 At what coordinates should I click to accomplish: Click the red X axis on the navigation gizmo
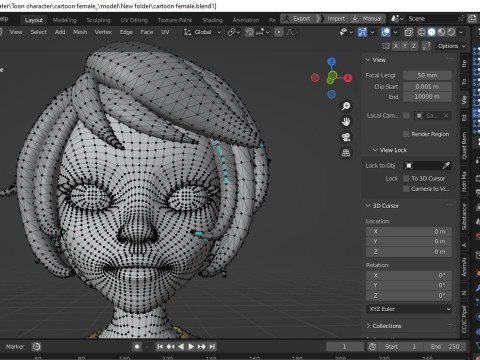click(x=348, y=78)
